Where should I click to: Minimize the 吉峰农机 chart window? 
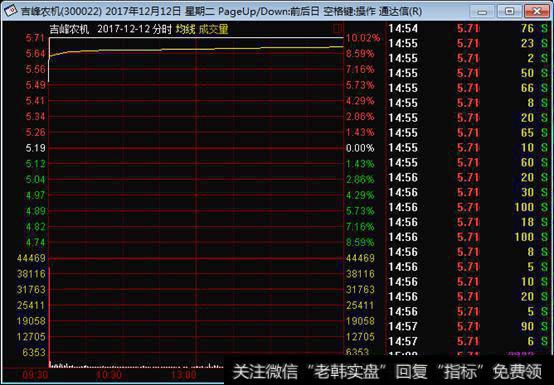482,12
